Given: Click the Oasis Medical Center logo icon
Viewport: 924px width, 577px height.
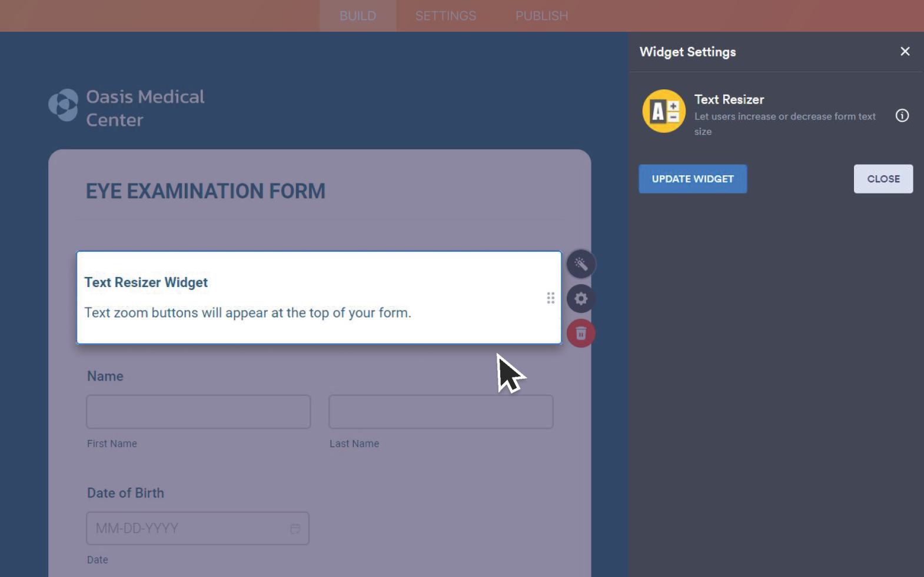Looking at the screenshot, I should [64, 106].
